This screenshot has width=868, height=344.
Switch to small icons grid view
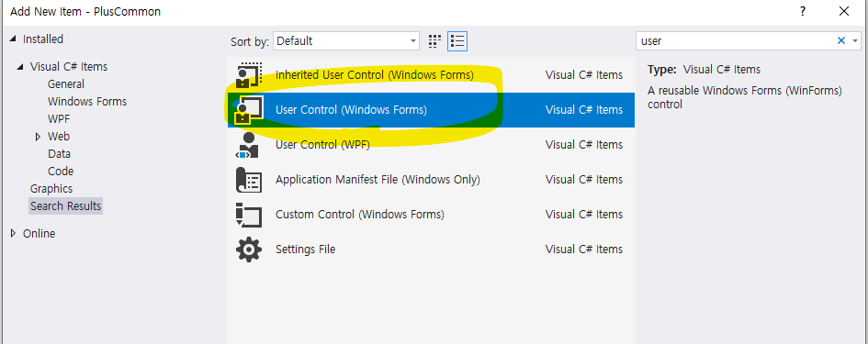pos(434,41)
